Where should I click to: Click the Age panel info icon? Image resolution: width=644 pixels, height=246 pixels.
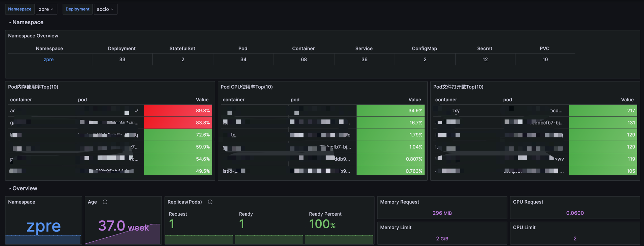coord(105,202)
